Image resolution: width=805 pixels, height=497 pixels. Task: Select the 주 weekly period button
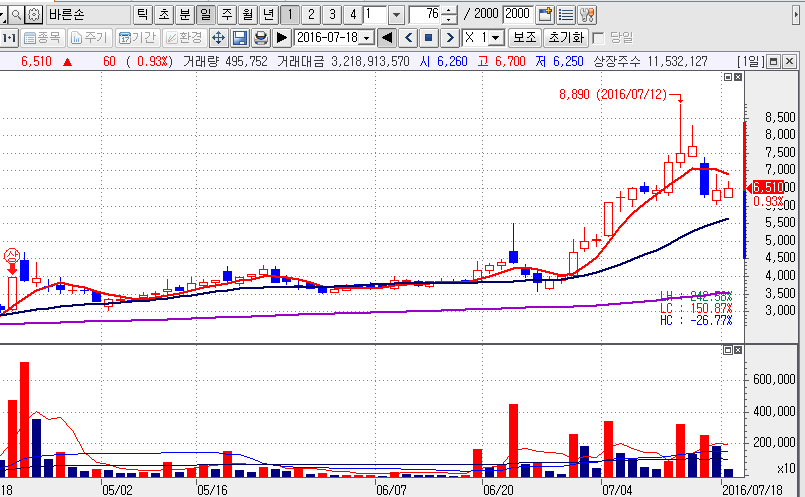click(x=226, y=14)
